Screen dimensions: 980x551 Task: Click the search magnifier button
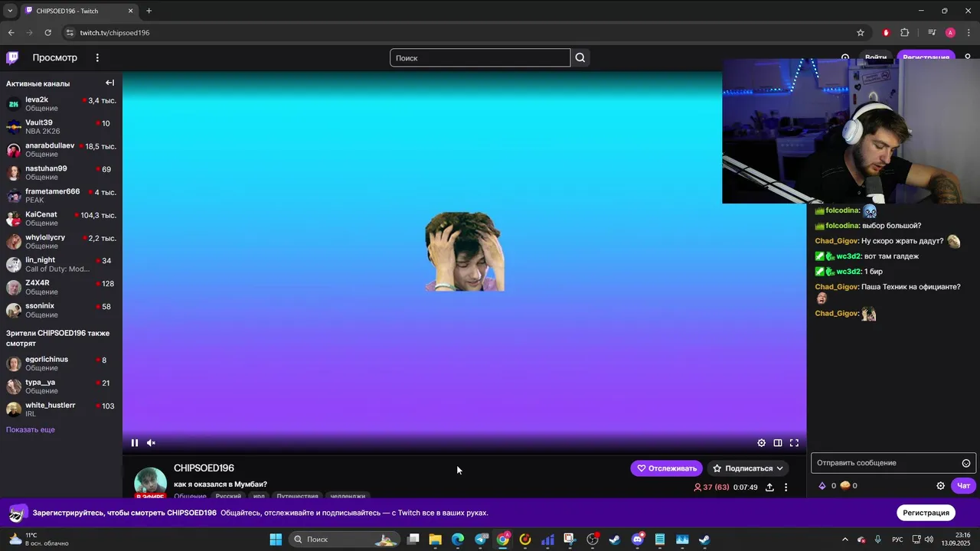pos(580,57)
